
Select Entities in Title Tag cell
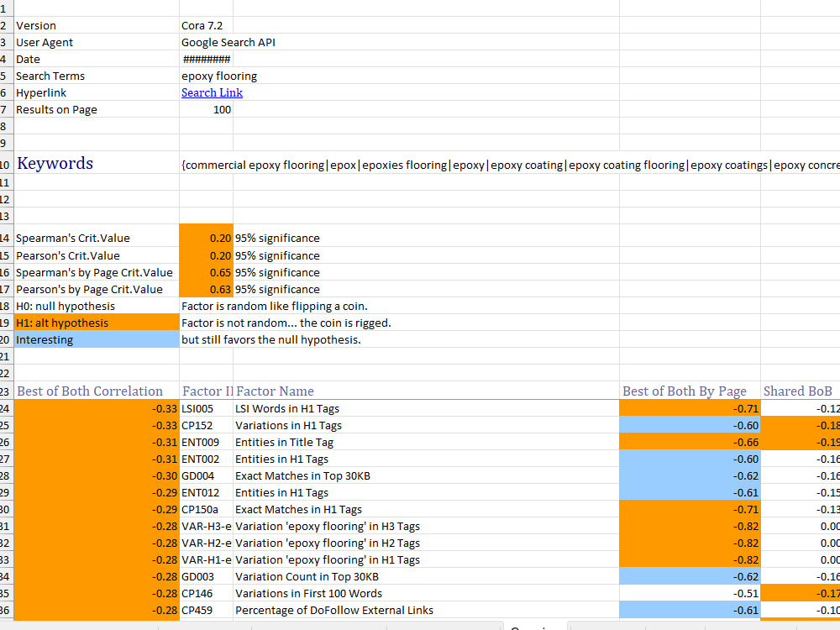(426, 442)
